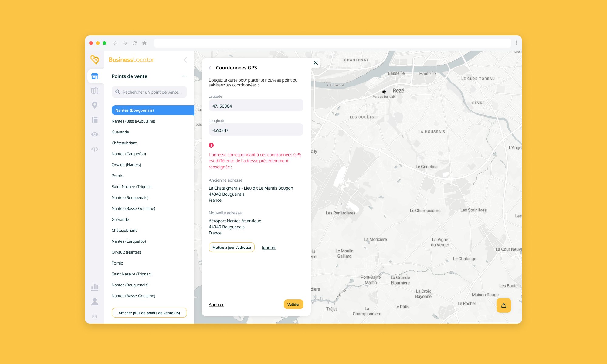This screenshot has height=364, width=607.
Task: Click the eye preview sidebar icon
Action: [95, 134]
